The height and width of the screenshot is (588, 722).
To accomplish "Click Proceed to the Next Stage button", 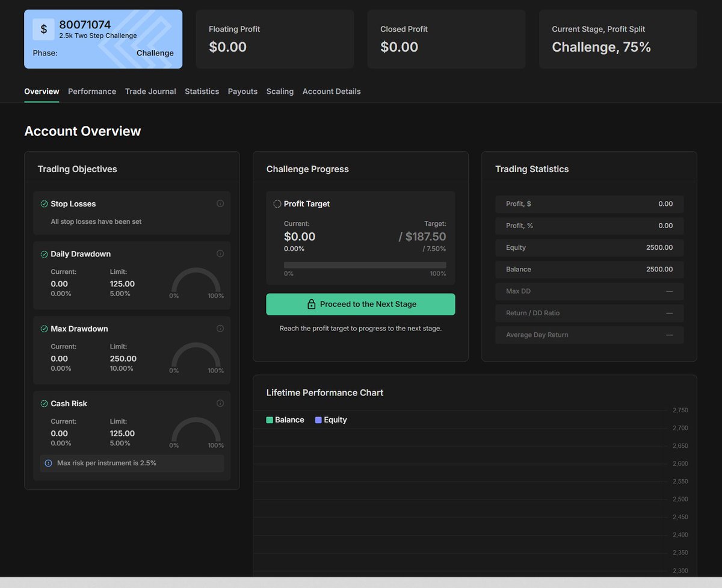I will tap(360, 305).
